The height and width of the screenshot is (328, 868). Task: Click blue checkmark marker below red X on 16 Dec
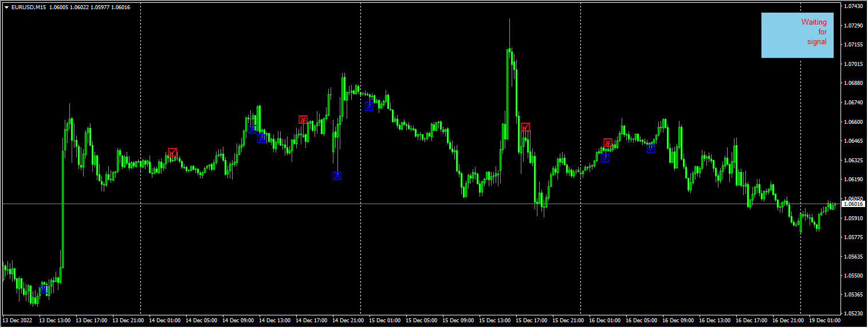(605, 158)
